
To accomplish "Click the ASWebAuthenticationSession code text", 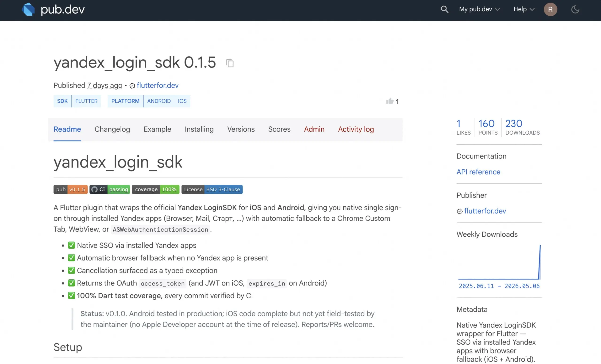I will 160,230.
